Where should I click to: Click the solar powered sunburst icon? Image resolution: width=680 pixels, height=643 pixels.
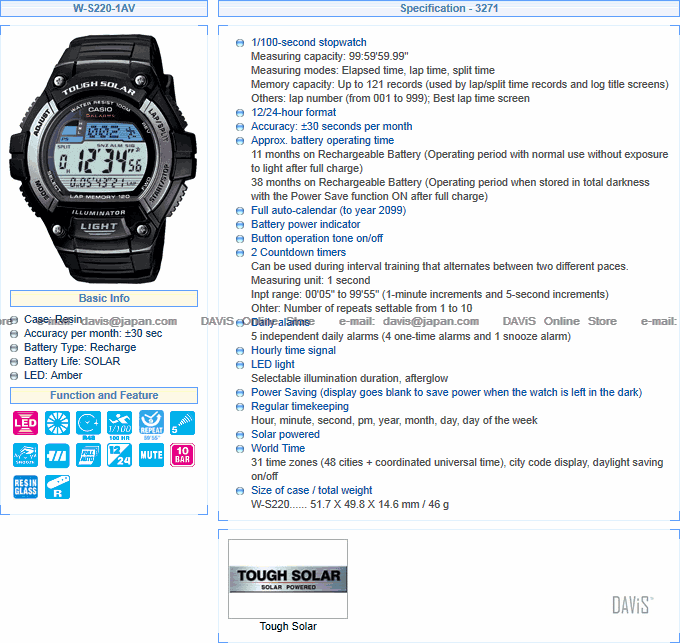57,423
